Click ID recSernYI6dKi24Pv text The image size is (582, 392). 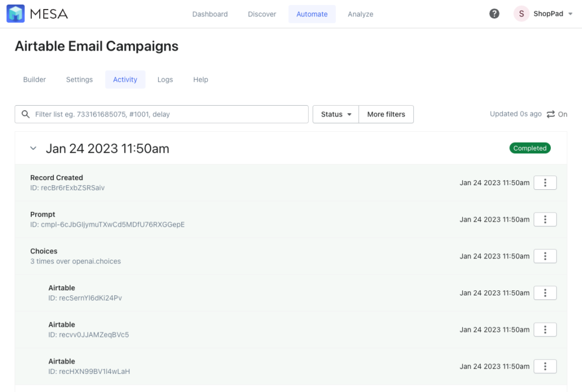[x=85, y=298]
